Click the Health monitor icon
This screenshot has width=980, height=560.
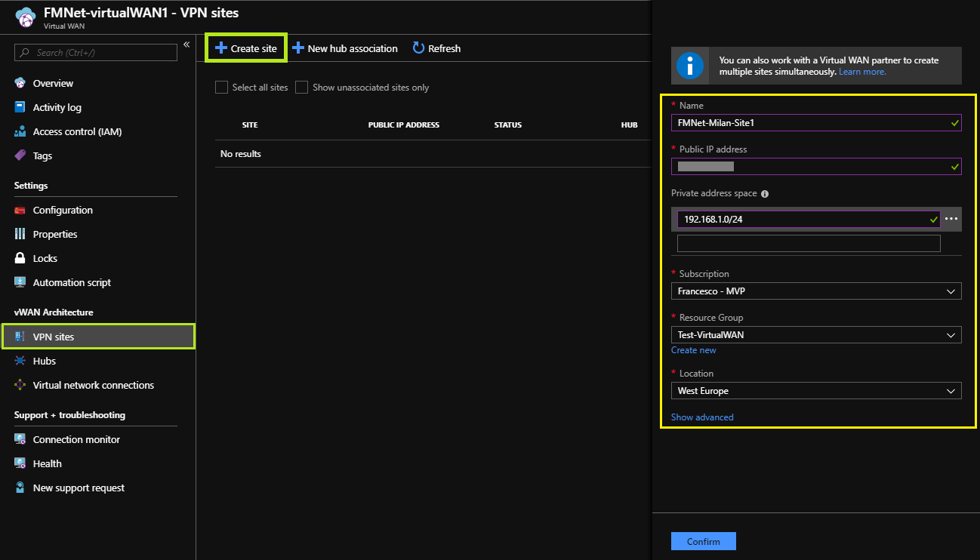tap(20, 463)
